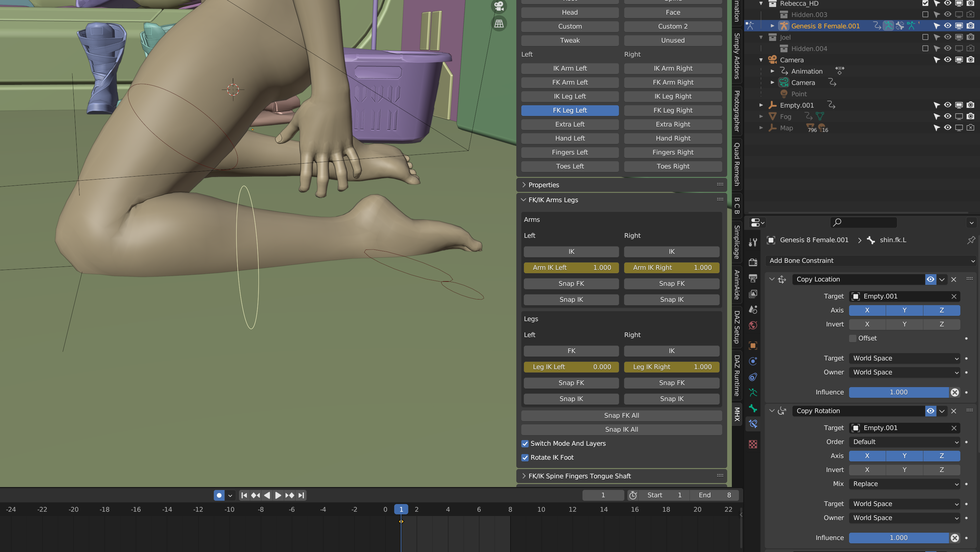Hide Genesis 8 Female.001 in viewport
Screen dimensions: 980x552
click(947, 26)
